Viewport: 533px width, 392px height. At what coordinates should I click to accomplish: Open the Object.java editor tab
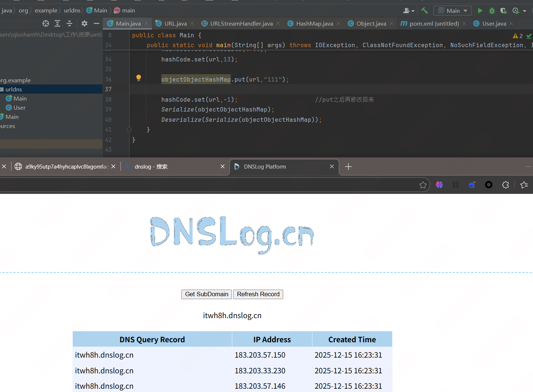pyautogui.click(x=371, y=23)
